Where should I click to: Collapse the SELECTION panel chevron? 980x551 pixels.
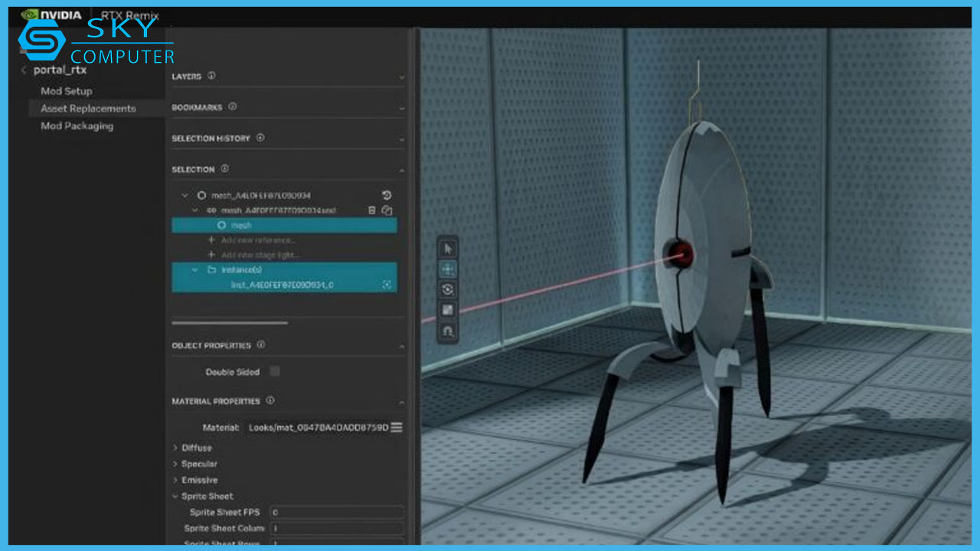[401, 170]
